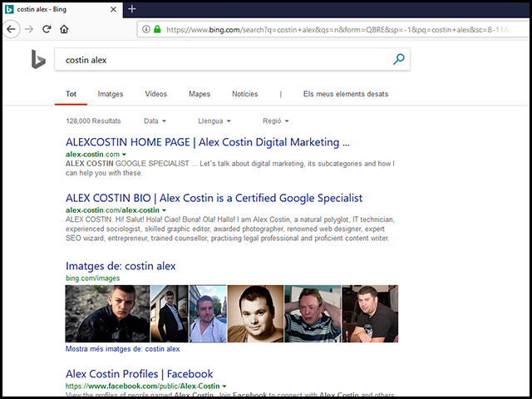The height and width of the screenshot is (399, 532).
Task: Go to the browser Home icon
Action: (x=64, y=29)
